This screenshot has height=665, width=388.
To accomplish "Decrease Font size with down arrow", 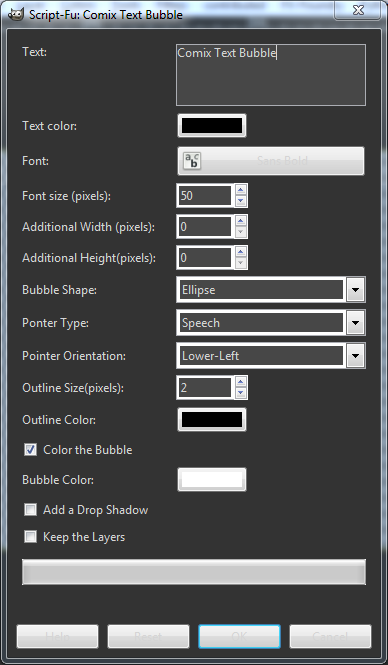I will (x=240, y=201).
